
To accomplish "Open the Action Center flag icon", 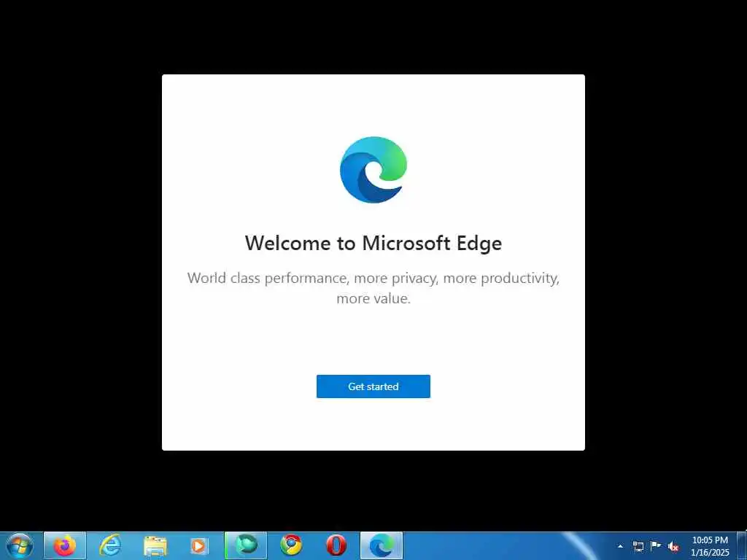I will click(656, 546).
